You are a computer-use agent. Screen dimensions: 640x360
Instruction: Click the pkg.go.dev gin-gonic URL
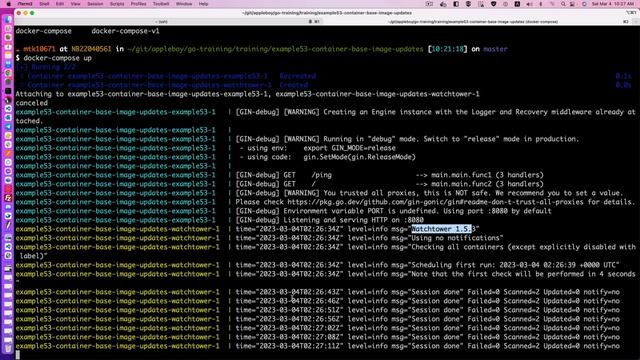tap(435, 202)
